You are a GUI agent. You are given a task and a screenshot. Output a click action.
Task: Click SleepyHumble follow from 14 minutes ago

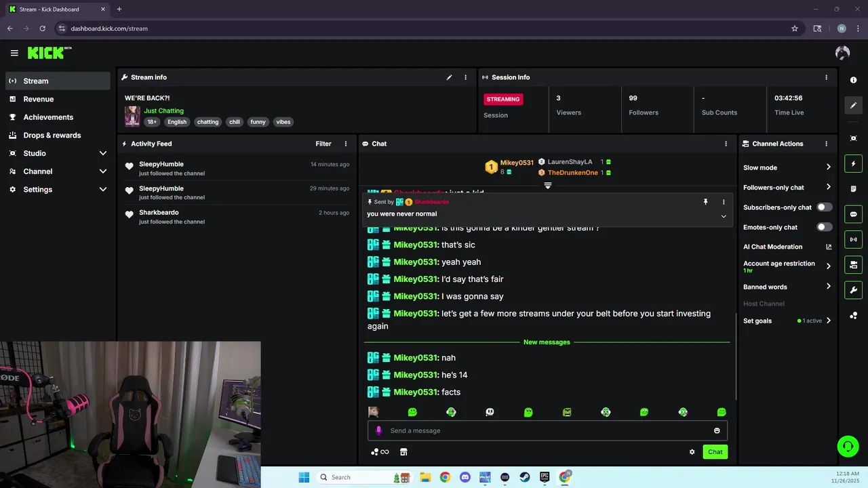tap(237, 168)
